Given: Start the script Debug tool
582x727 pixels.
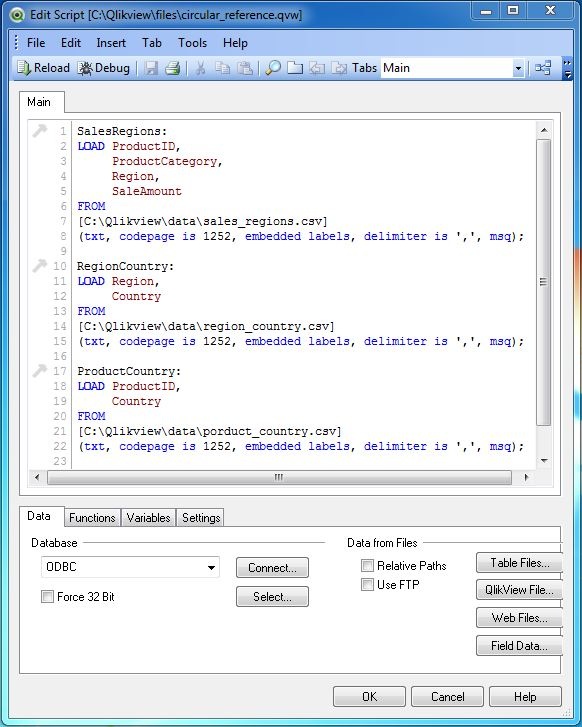Looking at the screenshot, I should [103, 68].
